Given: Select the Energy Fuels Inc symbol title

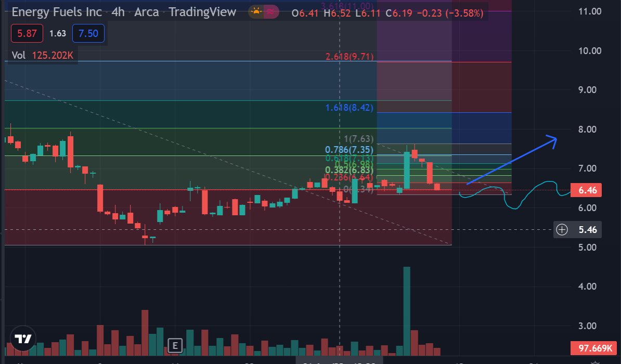Looking at the screenshot, I should point(57,12).
